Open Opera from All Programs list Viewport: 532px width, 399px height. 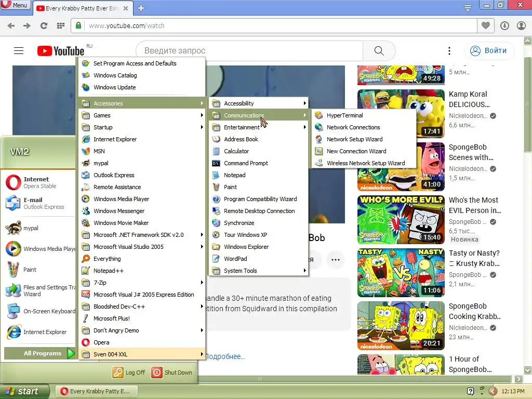(142, 342)
